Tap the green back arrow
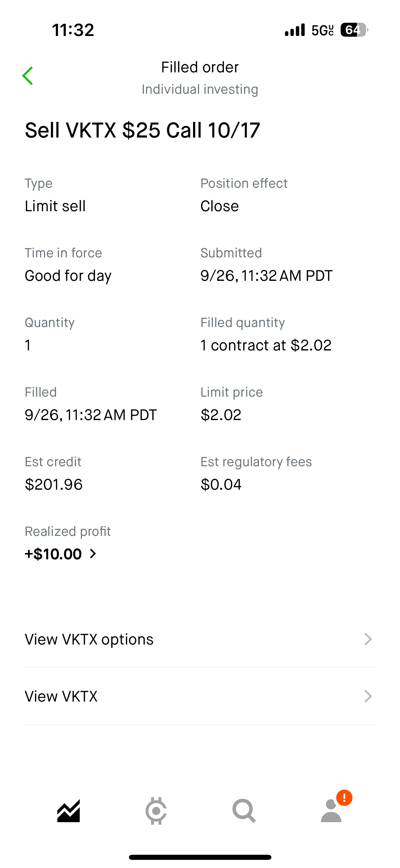Image resolution: width=400 pixels, height=868 pixels. 28,76
